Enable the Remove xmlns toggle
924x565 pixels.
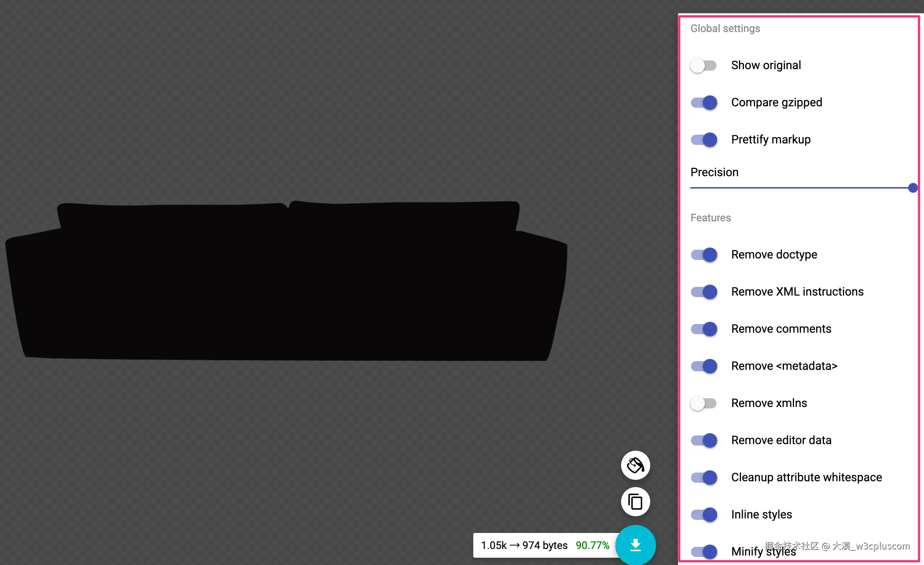[703, 403]
